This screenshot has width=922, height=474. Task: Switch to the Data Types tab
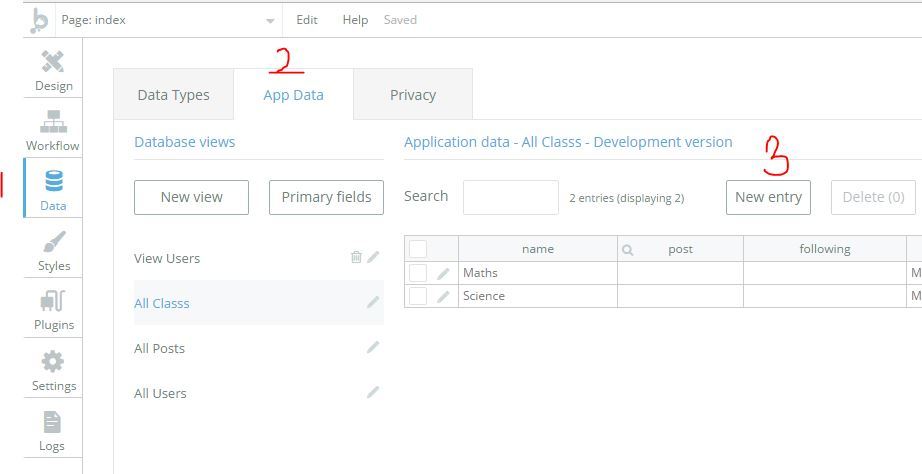(x=173, y=95)
